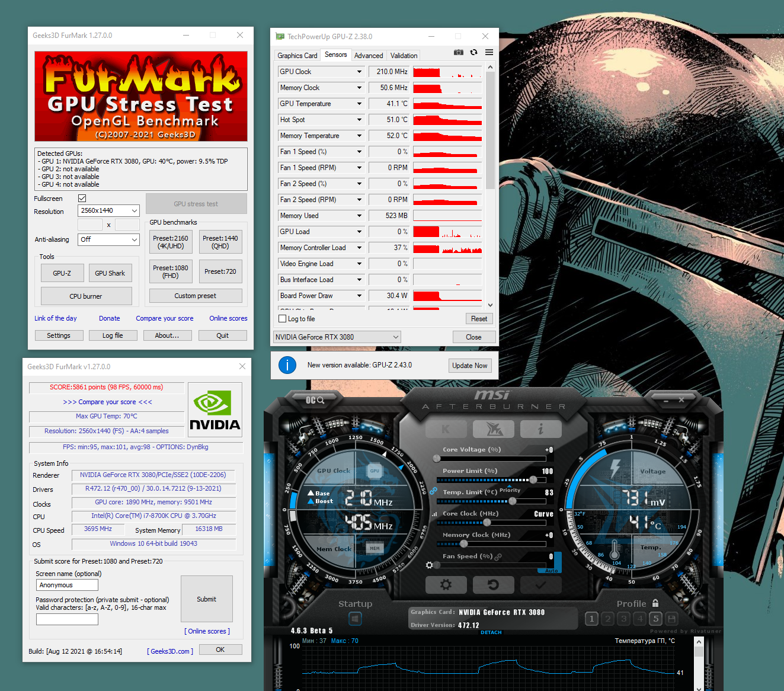
Task: Click the Screen name field containing Anonymous
Action: coord(67,585)
